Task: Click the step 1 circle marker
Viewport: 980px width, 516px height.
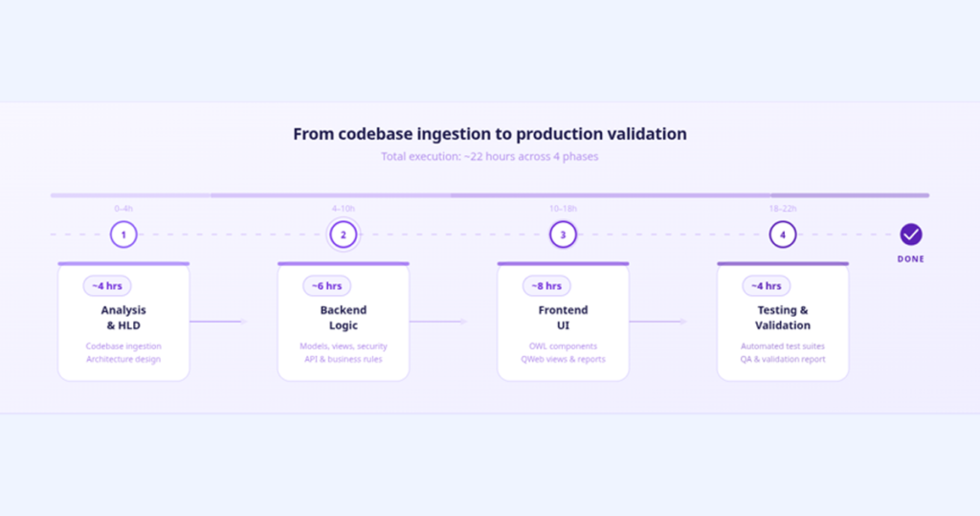Action: tap(123, 235)
